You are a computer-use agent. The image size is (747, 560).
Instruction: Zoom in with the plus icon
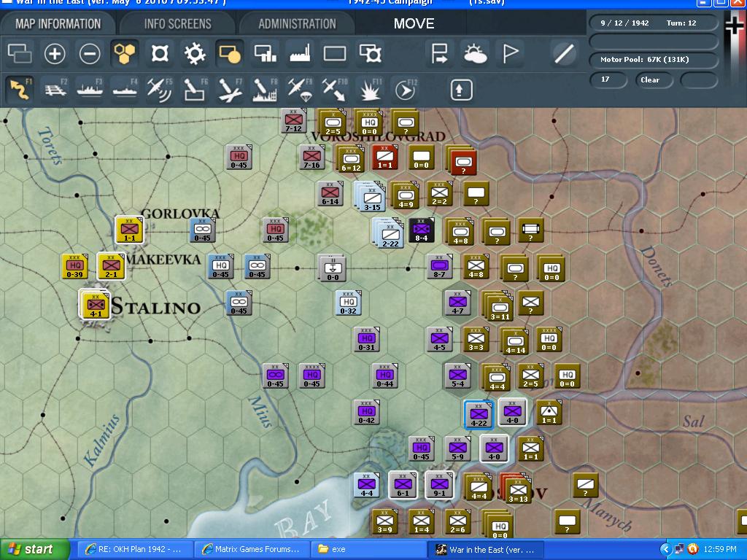(54, 53)
